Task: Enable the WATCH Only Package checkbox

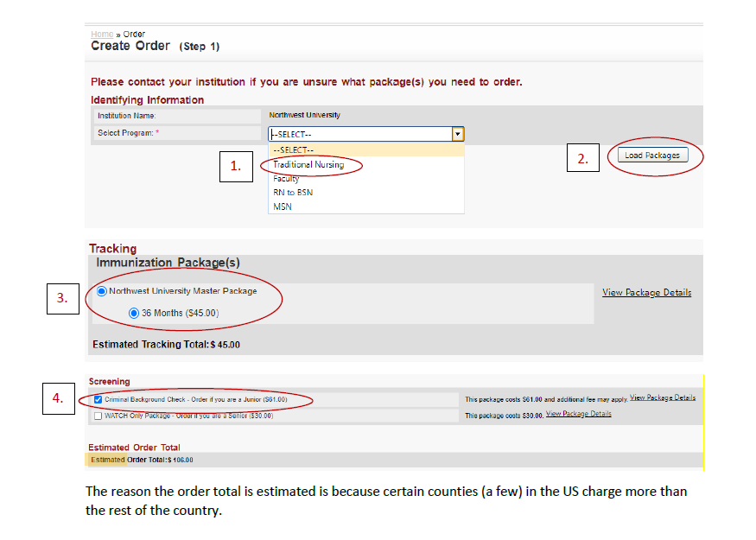Action: 98,415
